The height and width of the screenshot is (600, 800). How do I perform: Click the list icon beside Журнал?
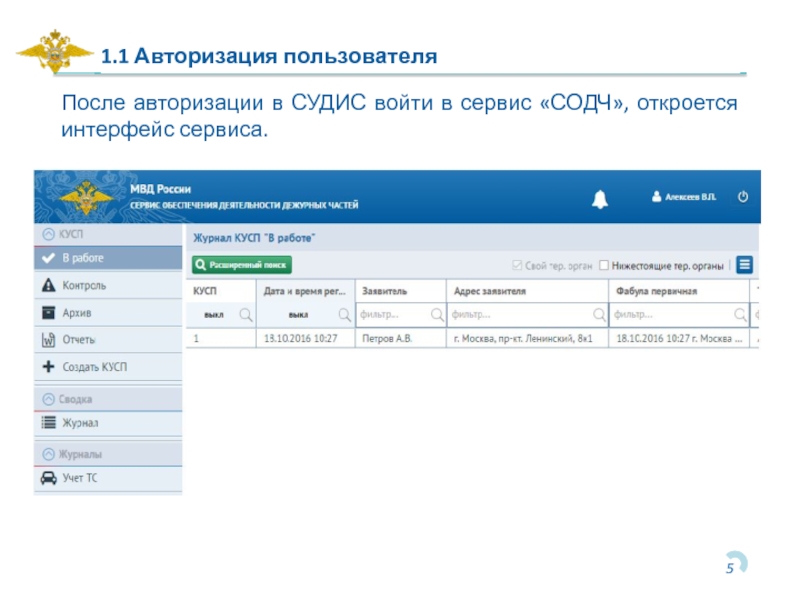point(48,422)
